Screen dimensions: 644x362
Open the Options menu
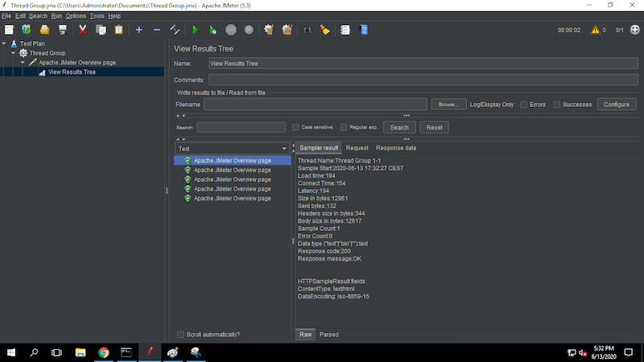[76, 16]
